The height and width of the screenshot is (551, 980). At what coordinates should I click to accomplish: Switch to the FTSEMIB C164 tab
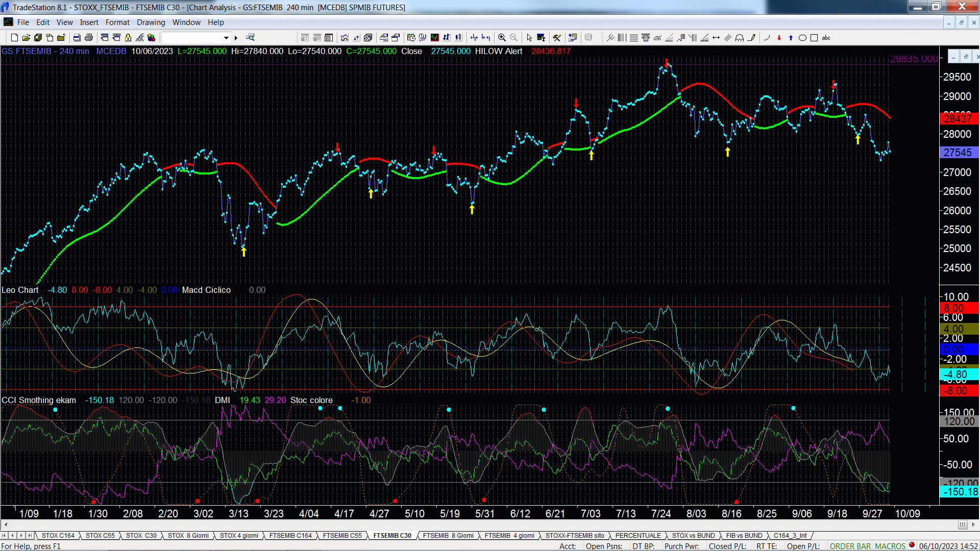tap(290, 536)
